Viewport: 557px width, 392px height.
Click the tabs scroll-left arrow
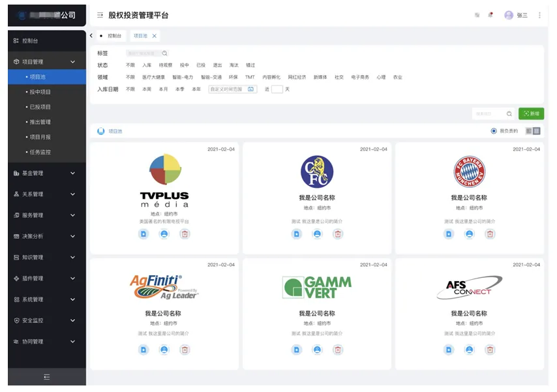pyautogui.click(x=91, y=35)
